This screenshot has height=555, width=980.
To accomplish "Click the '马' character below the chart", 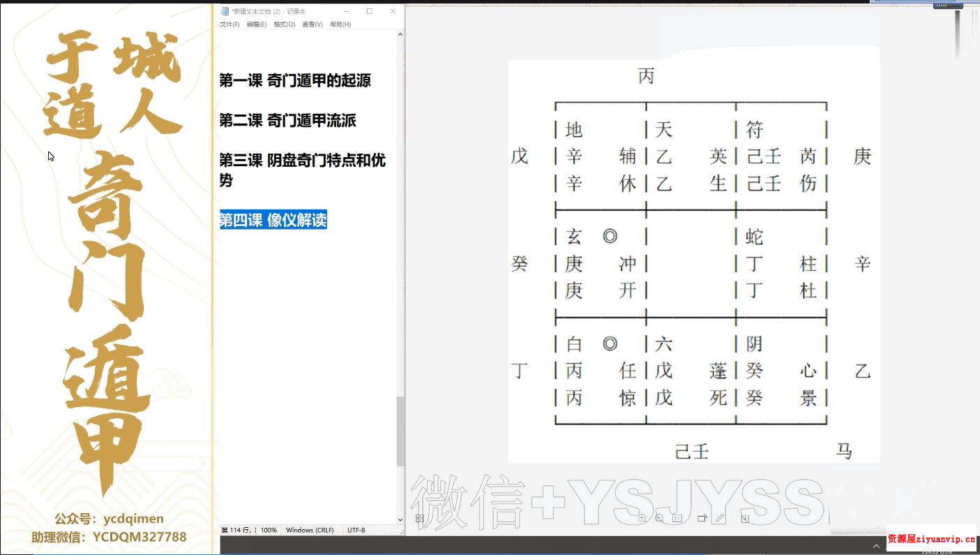I will 844,452.
